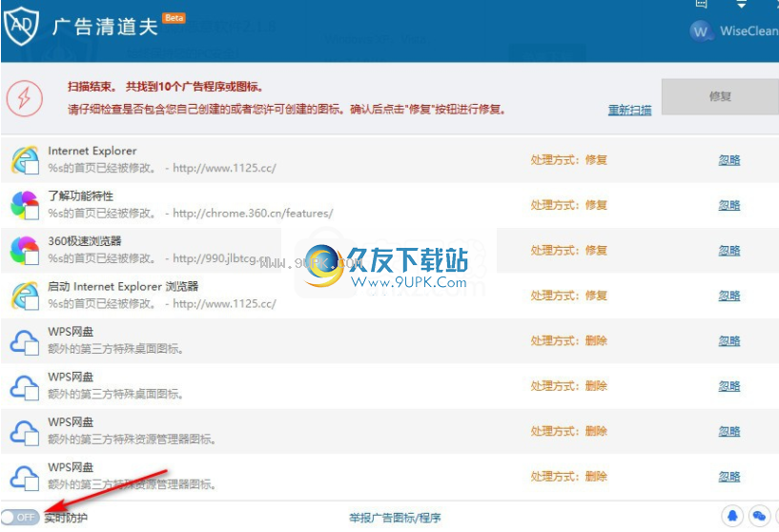Click the 实时防护 label text
The width and height of the screenshot is (779, 532).
[x=66, y=518]
